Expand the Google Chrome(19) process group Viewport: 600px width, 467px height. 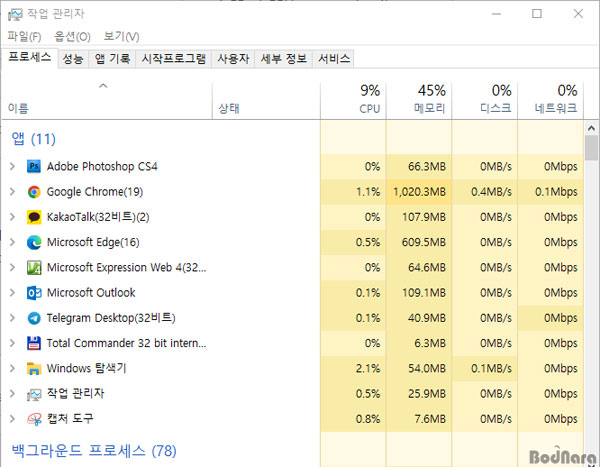tap(12, 192)
